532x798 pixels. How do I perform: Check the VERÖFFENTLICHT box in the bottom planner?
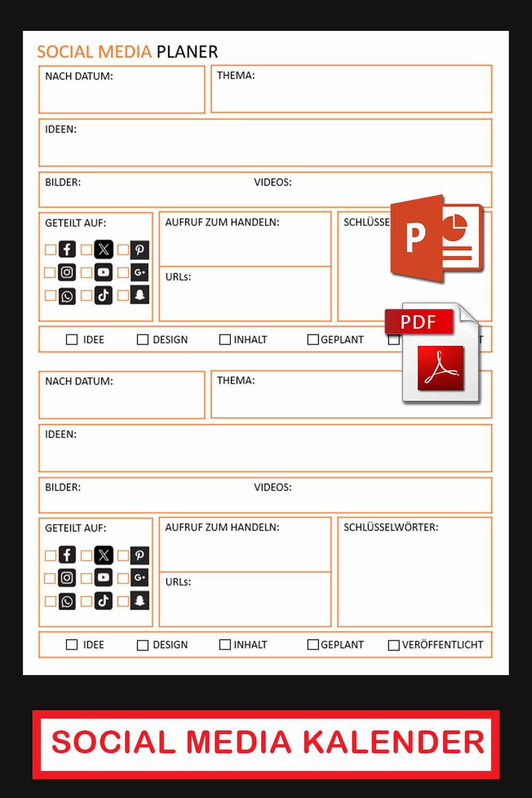(x=394, y=645)
